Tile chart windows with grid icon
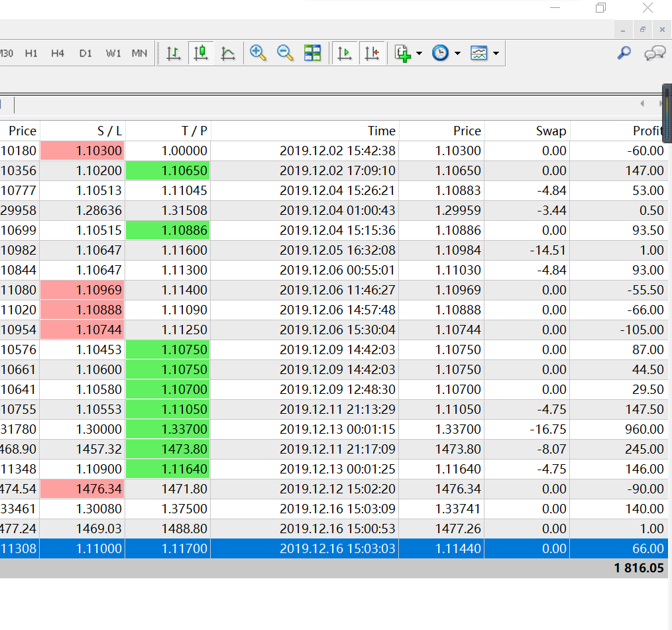 (313, 54)
